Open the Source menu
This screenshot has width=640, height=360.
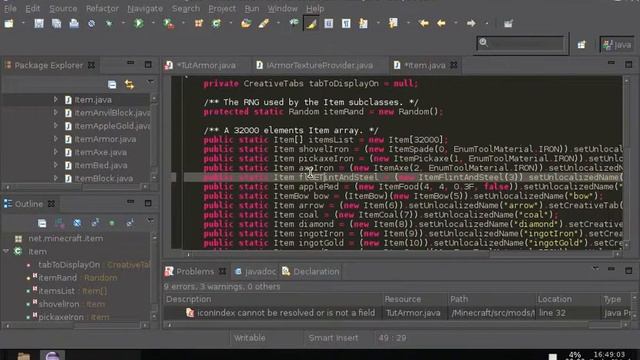tap(63, 8)
